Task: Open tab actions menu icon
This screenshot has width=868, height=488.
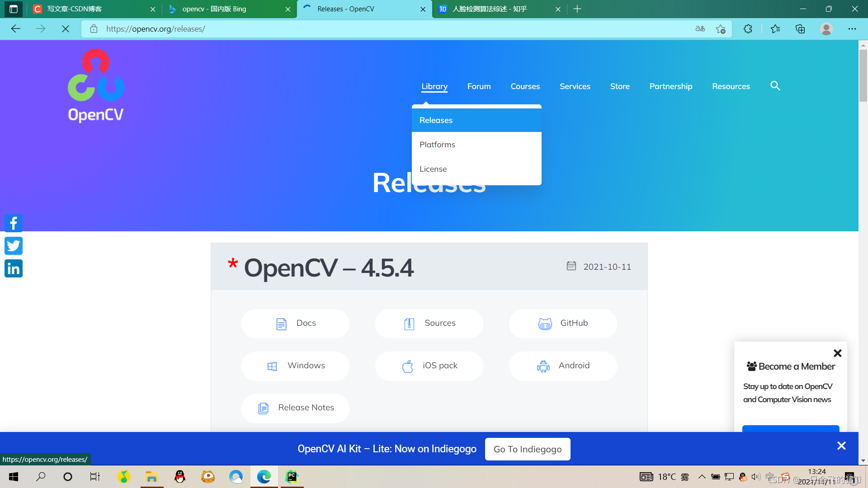Action: click(x=13, y=9)
